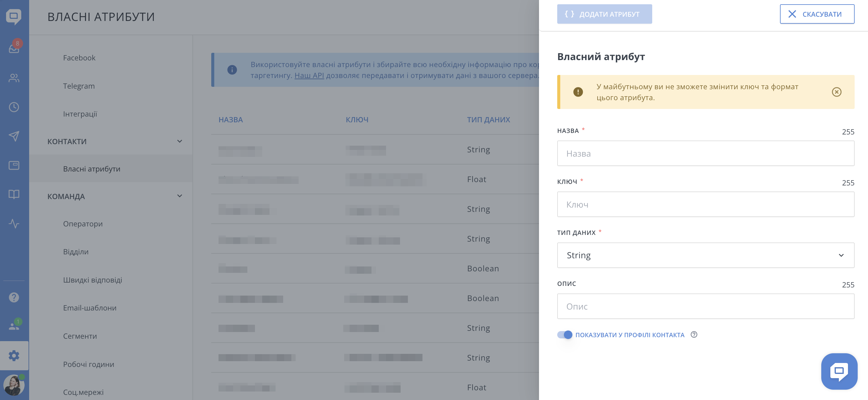
Task: Toggle Показувати у профілі контакта switch
Action: coord(565,335)
